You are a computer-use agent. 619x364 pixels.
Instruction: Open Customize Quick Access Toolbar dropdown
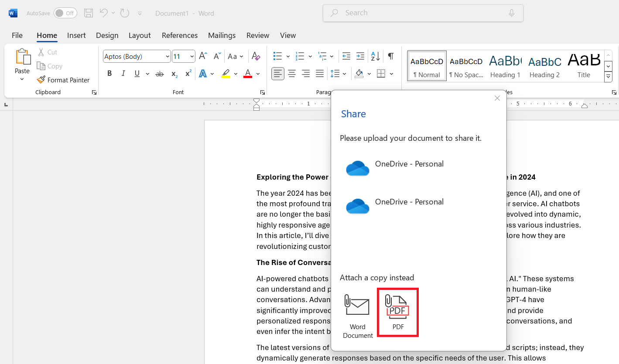point(140,14)
